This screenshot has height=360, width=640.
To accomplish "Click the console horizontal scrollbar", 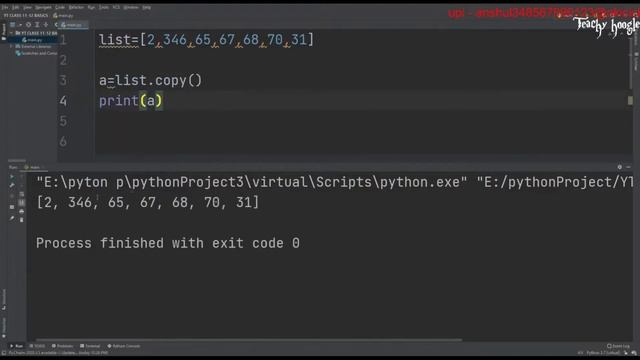I will 249,340.
